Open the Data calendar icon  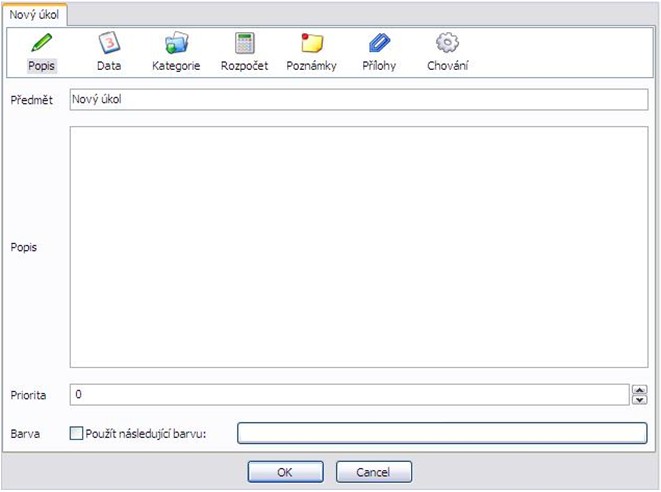[x=109, y=43]
